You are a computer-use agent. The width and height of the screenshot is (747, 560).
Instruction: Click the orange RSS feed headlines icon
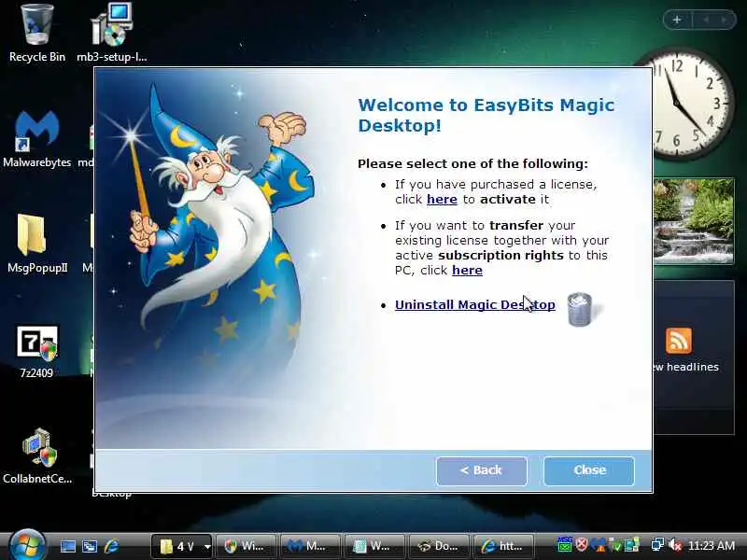679,341
